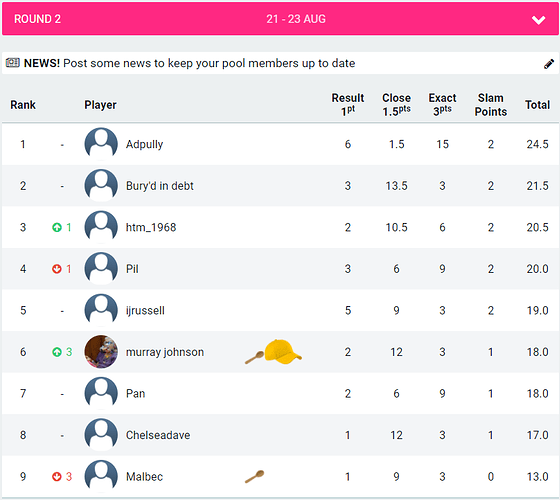Viewport: 560px width, 500px height.
Task: Open the Bury'd in debt player link
Action: [160, 186]
